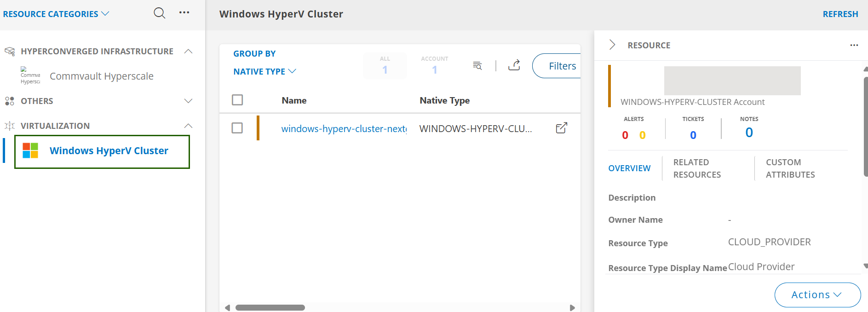868x312 pixels.
Task: Click the Tickets count value
Action: [693, 135]
